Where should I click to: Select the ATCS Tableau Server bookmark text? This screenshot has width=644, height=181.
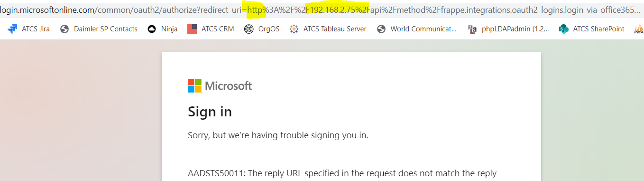click(x=335, y=29)
